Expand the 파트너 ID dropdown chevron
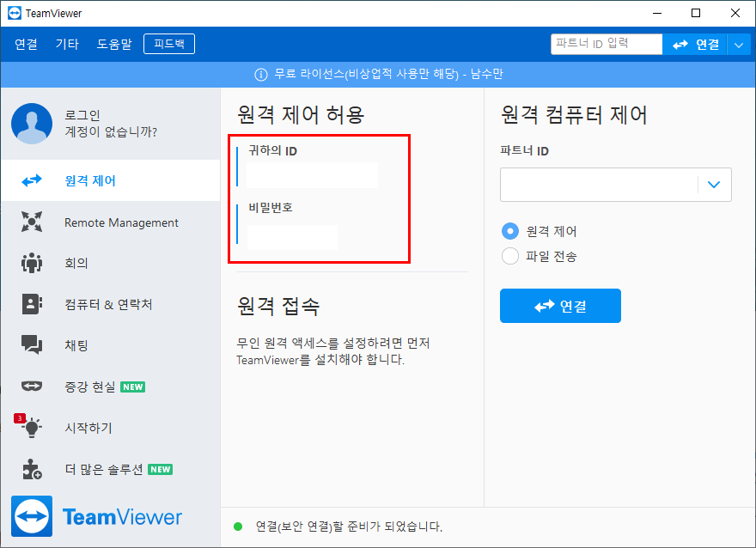 [714, 184]
